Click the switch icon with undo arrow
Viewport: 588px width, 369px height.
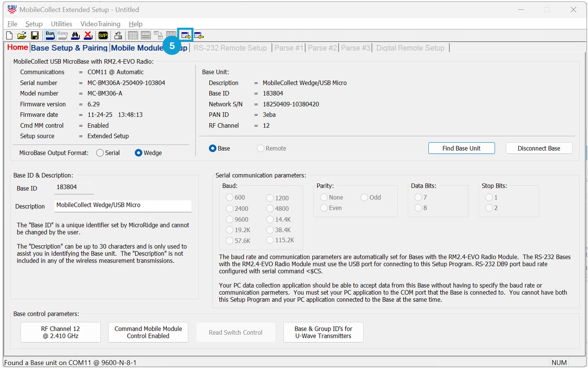(x=118, y=35)
